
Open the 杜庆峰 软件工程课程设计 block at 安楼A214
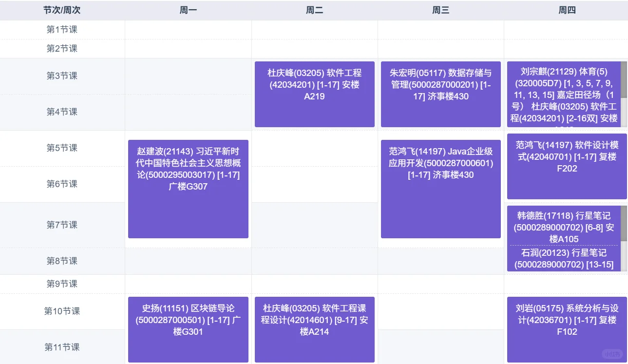click(x=314, y=330)
